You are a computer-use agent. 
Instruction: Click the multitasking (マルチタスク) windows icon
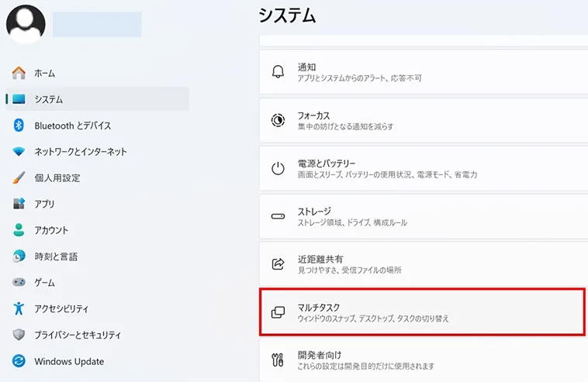tap(278, 312)
